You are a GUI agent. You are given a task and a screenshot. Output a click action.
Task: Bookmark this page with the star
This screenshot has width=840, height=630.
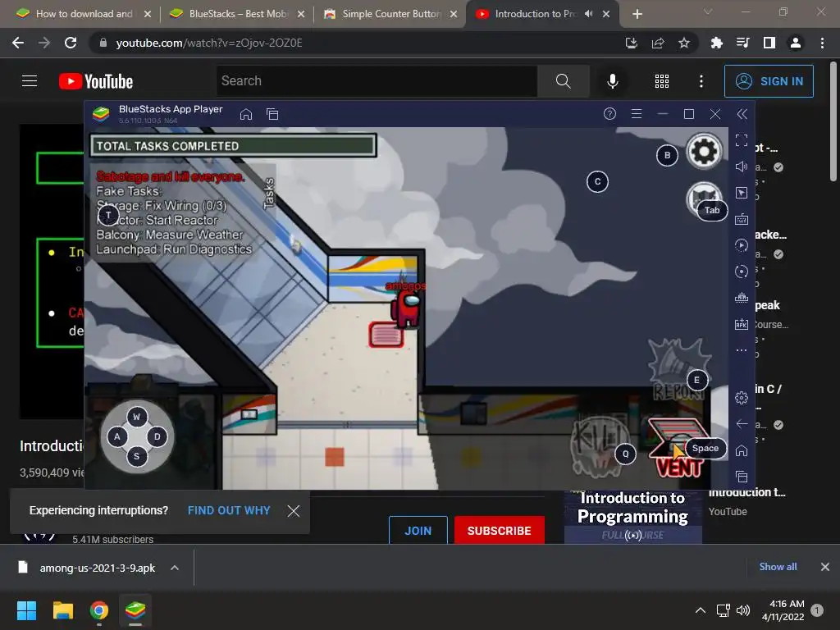(x=684, y=43)
